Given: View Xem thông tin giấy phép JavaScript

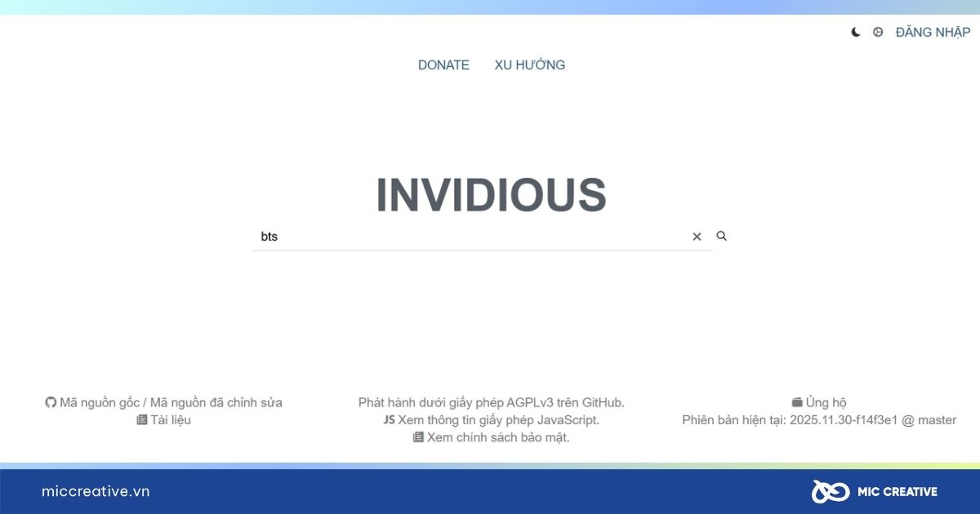Looking at the screenshot, I should [x=499, y=420].
